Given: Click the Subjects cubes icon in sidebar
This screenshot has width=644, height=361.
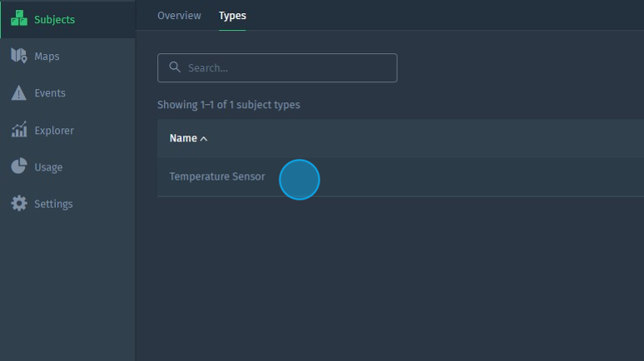Looking at the screenshot, I should (x=19, y=19).
